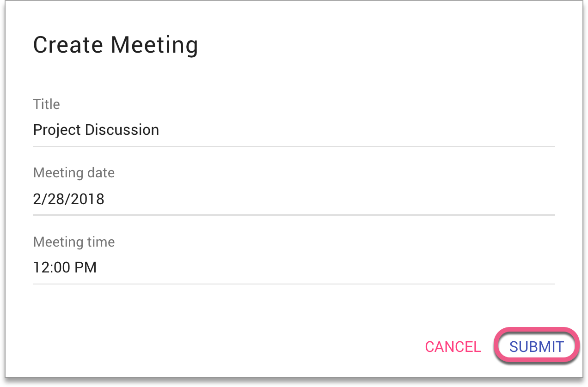The height and width of the screenshot is (387, 588).
Task: Focus the meeting title to edit it
Action: pos(185,130)
